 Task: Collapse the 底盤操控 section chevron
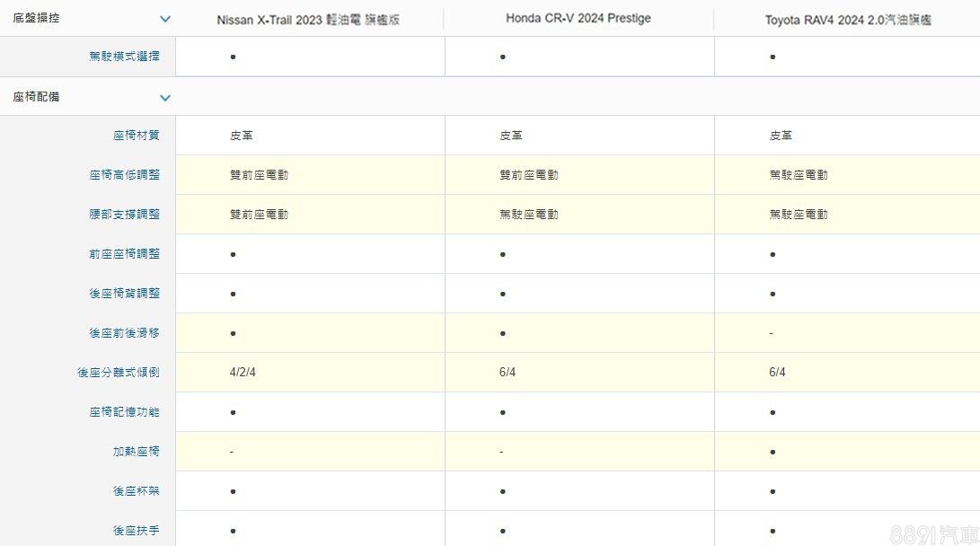(x=164, y=18)
